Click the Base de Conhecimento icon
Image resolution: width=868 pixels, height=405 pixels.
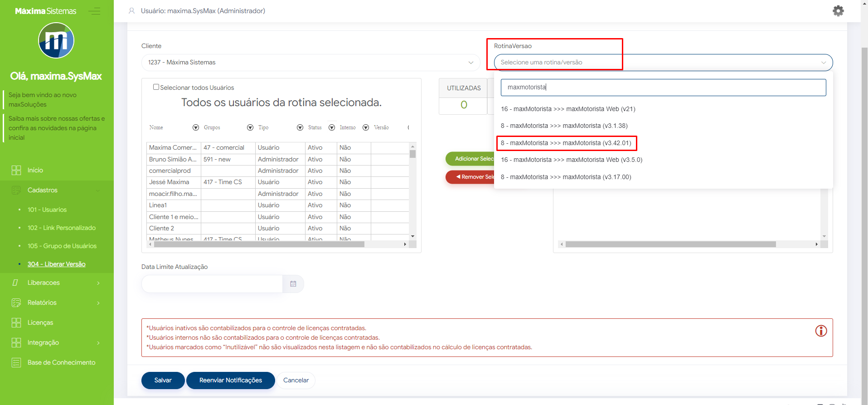16,362
